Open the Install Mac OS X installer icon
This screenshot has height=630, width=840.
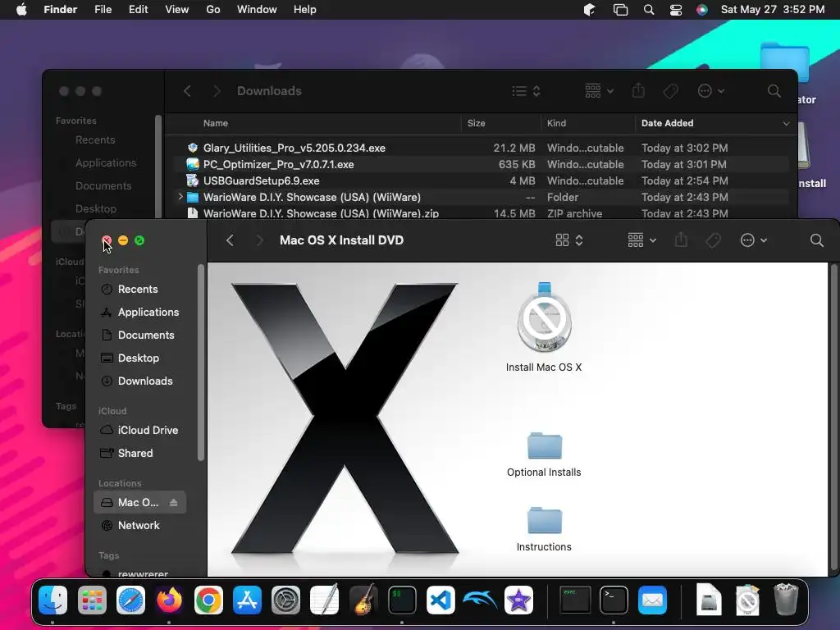tap(545, 317)
